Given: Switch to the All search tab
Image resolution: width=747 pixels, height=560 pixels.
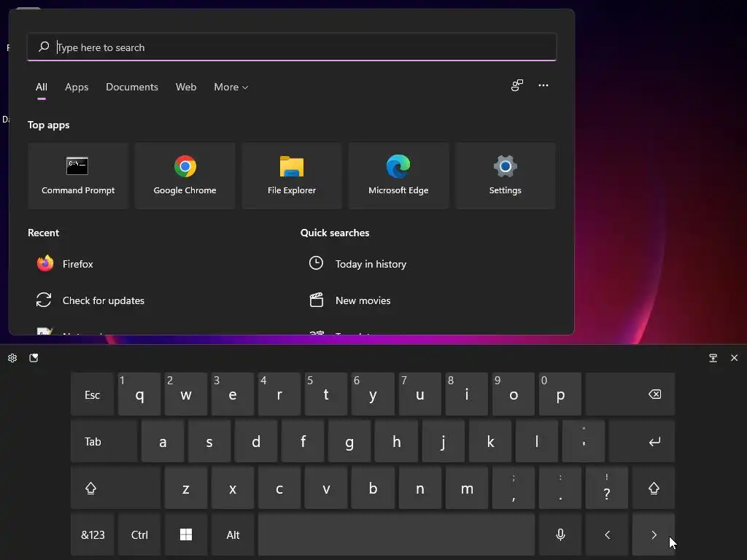Looking at the screenshot, I should click(x=42, y=87).
